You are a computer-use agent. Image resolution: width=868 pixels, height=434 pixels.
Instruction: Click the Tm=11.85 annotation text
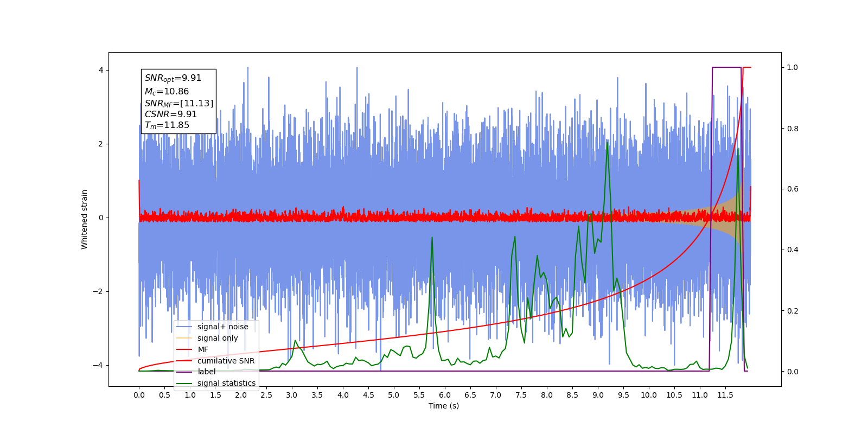(x=167, y=125)
